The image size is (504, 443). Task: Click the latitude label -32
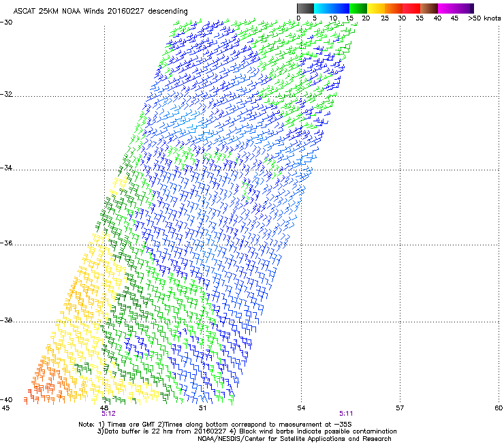pos(6,94)
